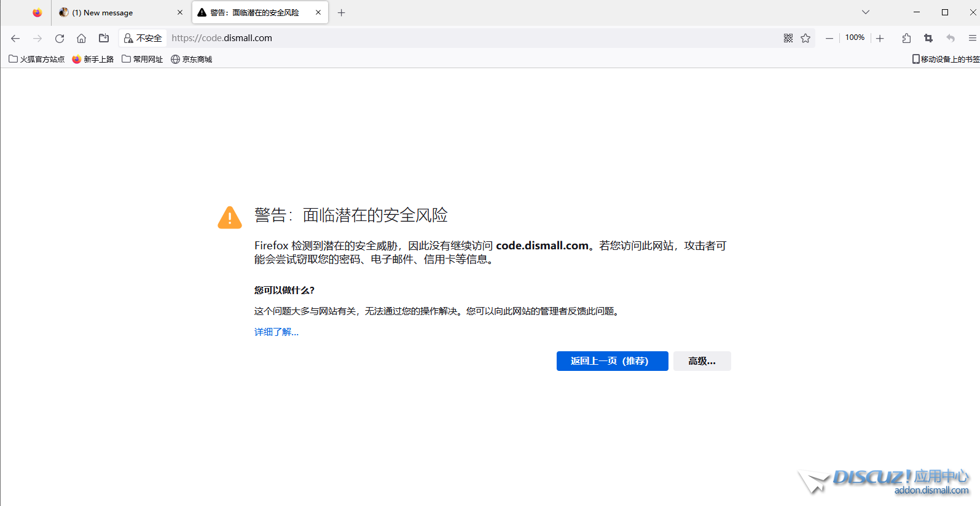Image resolution: width=980 pixels, height=506 pixels.
Task: Open the 新手上路 bookmark
Action: pyautogui.click(x=93, y=59)
